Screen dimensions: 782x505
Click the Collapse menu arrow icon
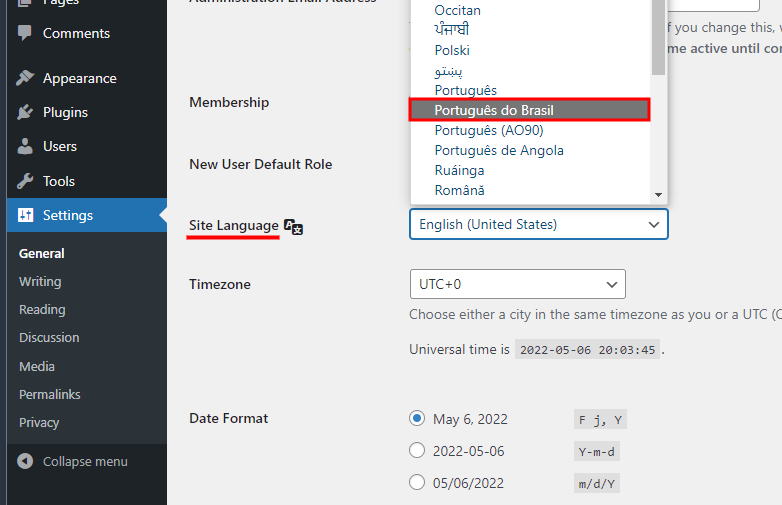[25, 461]
